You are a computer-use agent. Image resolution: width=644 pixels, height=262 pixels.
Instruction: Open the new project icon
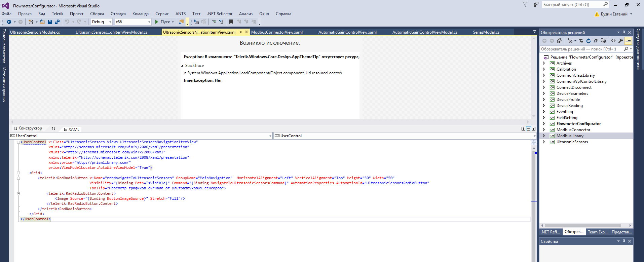(x=31, y=22)
